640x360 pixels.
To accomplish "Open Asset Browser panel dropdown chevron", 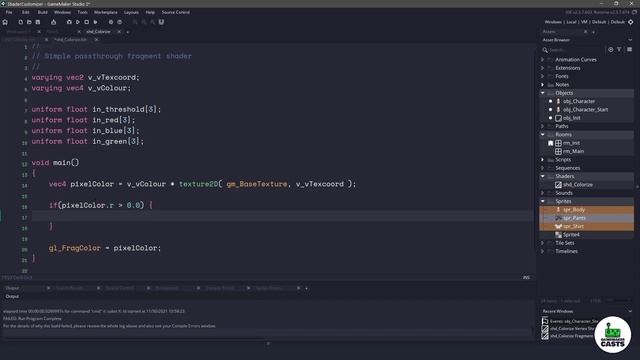I will click(630, 40).
